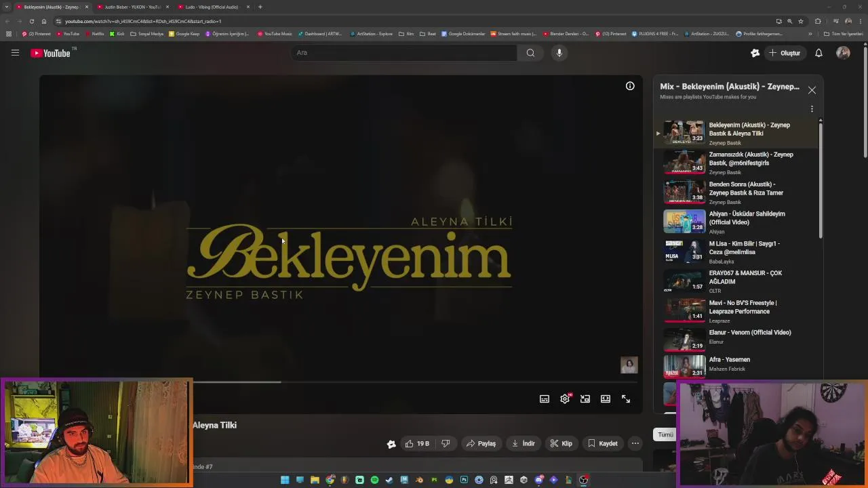The width and height of the screenshot is (868, 488).
Task: Select Elanur - Venom (Official Video)
Action: coord(736,340)
